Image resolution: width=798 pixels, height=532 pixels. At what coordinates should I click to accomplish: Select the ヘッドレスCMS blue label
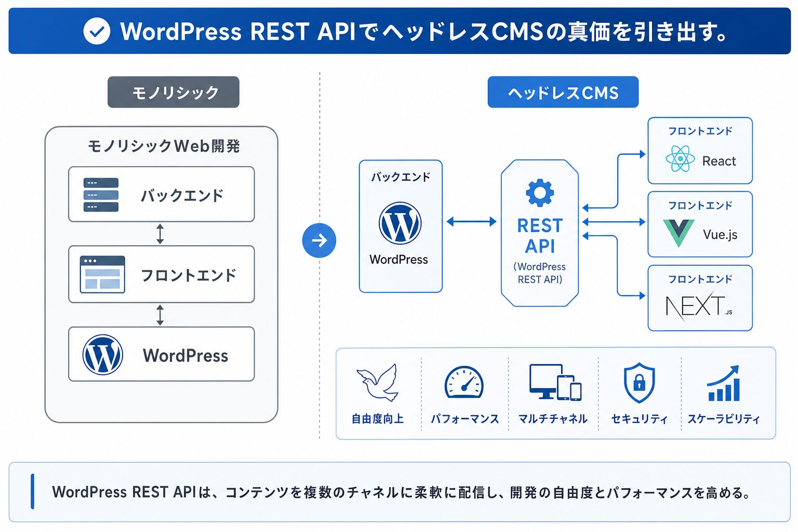pos(563,92)
